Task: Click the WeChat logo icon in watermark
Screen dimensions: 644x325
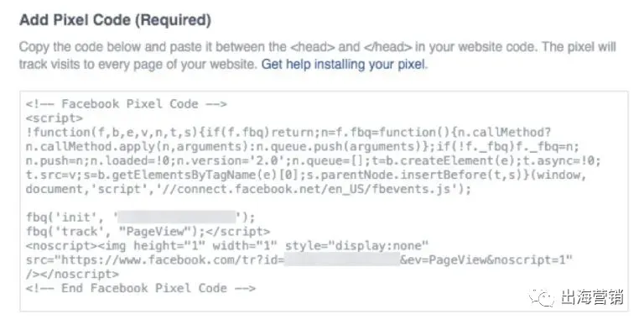Action: pyautogui.click(x=542, y=297)
